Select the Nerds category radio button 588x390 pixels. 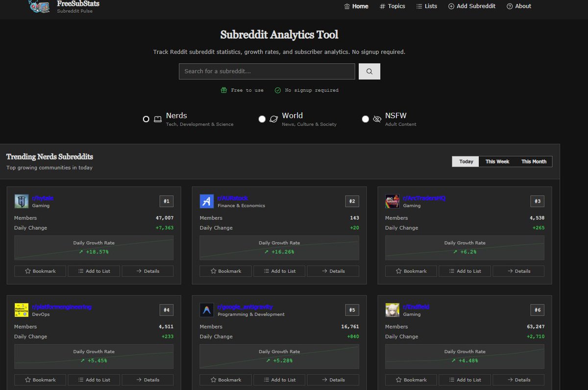(x=146, y=119)
